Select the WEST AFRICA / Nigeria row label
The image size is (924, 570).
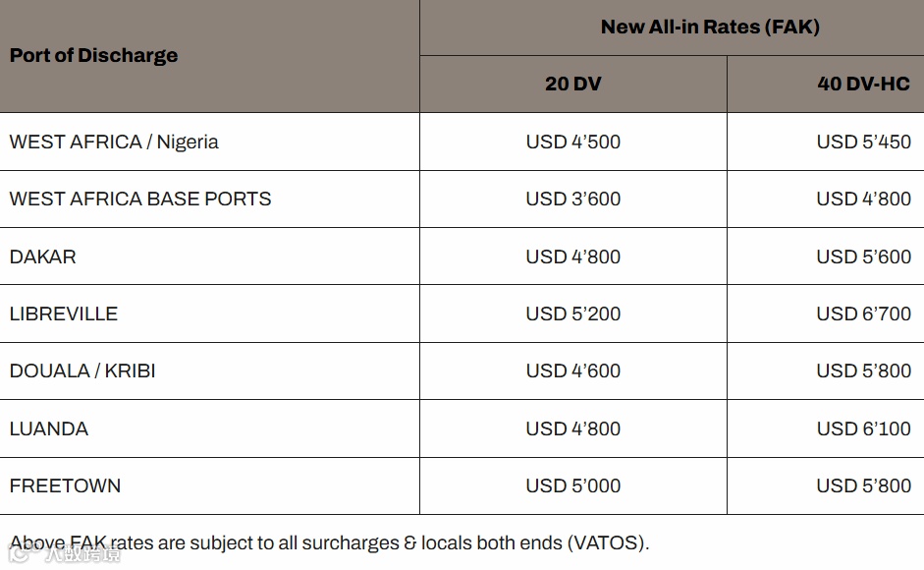pos(114,142)
